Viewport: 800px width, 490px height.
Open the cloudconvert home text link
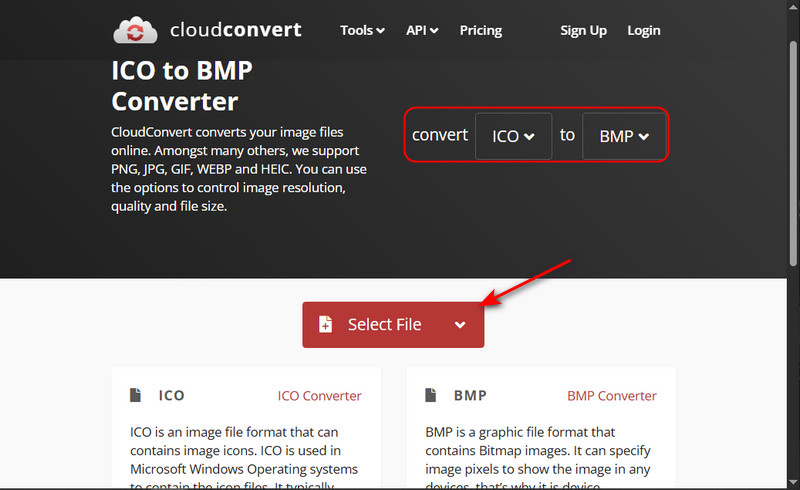236,30
